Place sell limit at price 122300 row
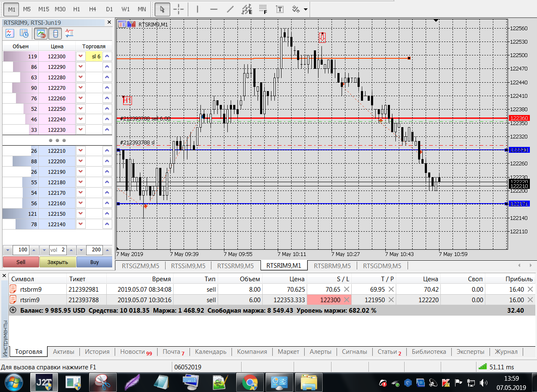The image size is (537, 392). [x=81, y=56]
